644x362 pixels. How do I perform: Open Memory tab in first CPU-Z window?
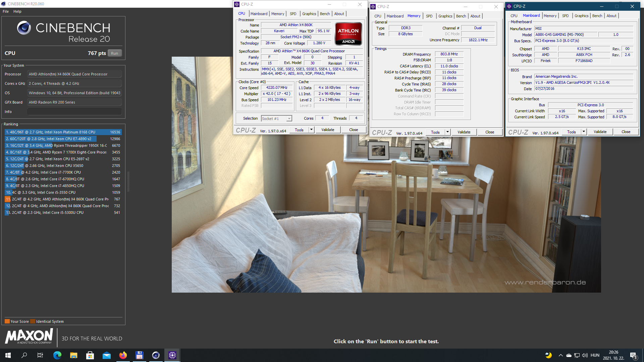pyautogui.click(x=278, y=14)
